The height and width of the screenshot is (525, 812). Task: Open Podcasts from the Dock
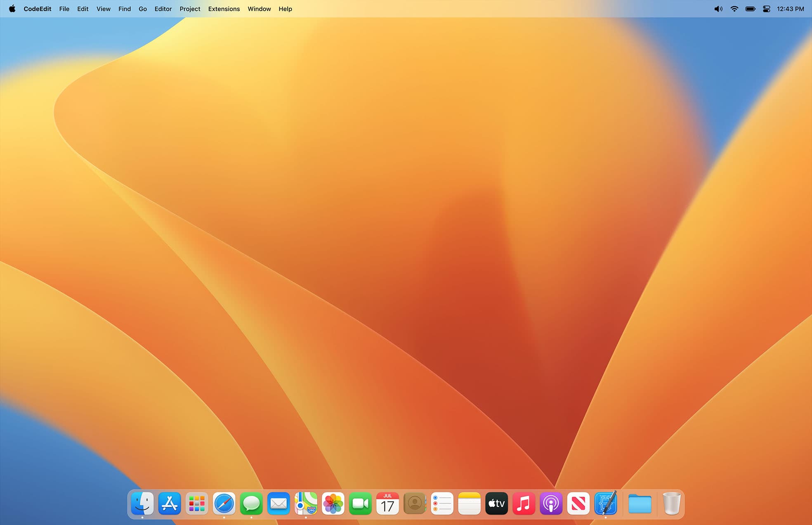(551, 504)
